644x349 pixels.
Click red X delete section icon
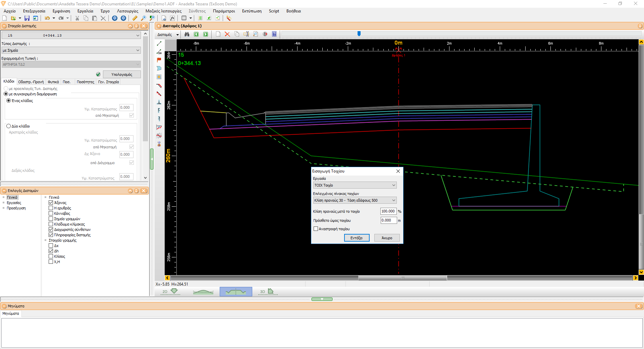coord(227,34)
